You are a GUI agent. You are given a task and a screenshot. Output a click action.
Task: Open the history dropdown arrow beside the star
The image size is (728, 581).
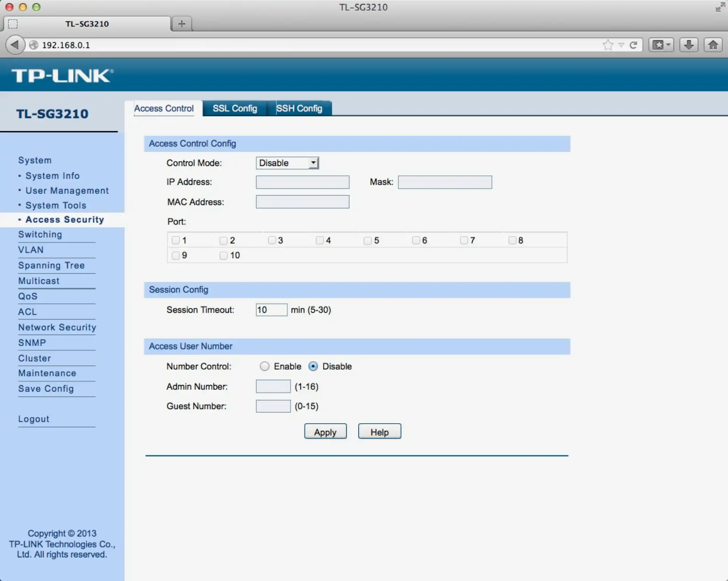[x=621, y=45]
